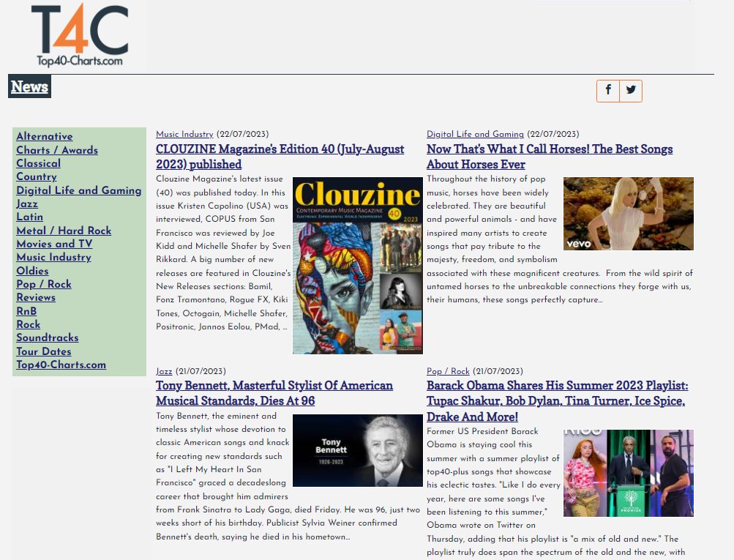Open the News section heading

29,86
